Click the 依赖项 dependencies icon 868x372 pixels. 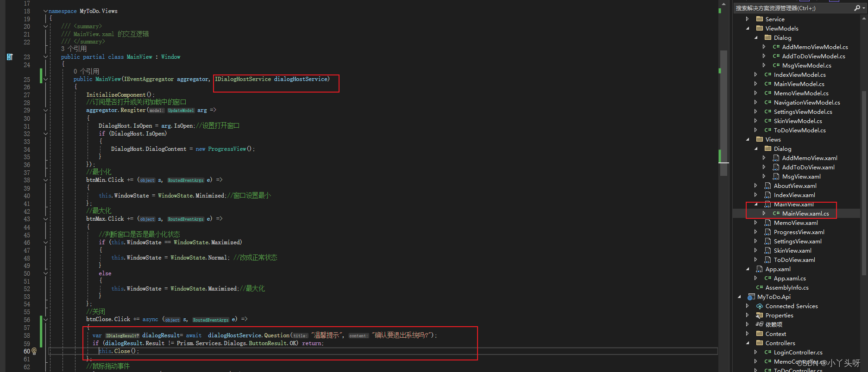760,324
